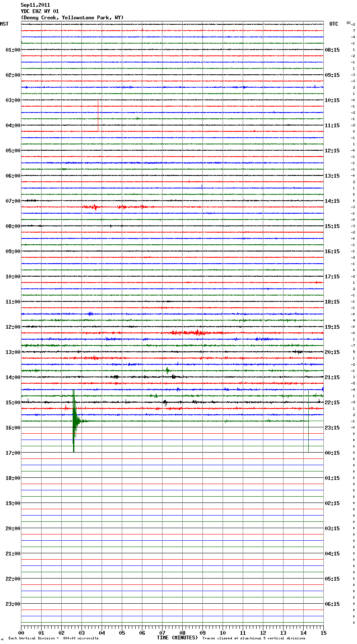Click UTC time label '05:15'
Viewport: 357px width, 644px height.
tap(332, 579)
